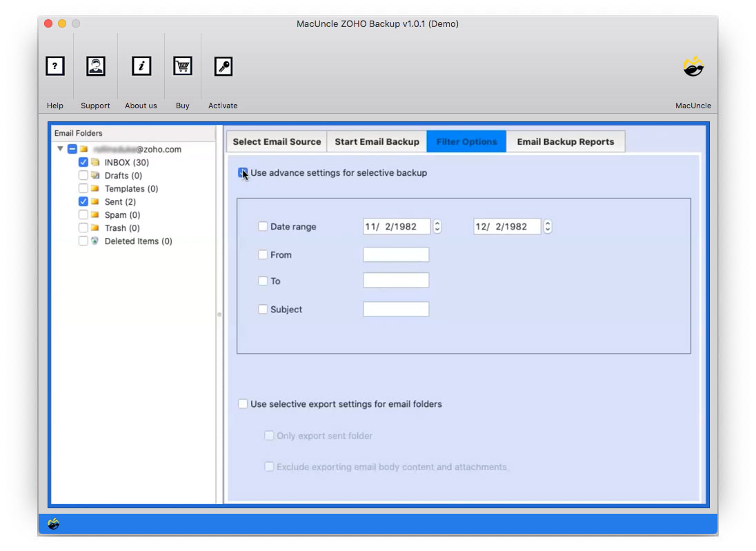Click the Activate key icon

click(x=223, y=66)
